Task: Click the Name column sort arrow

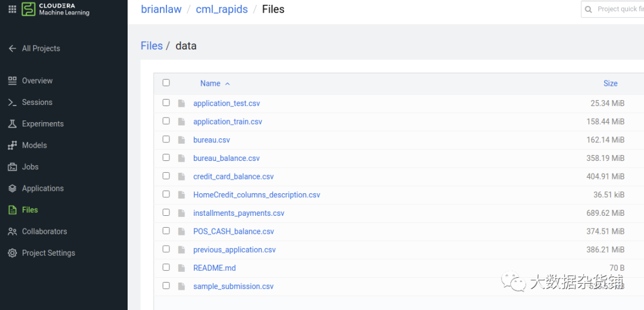Action: (228, 84)
